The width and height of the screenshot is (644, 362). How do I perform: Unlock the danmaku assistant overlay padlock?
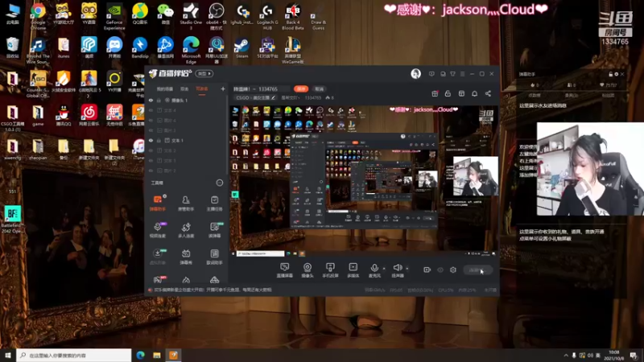click(x=610, y=74)
